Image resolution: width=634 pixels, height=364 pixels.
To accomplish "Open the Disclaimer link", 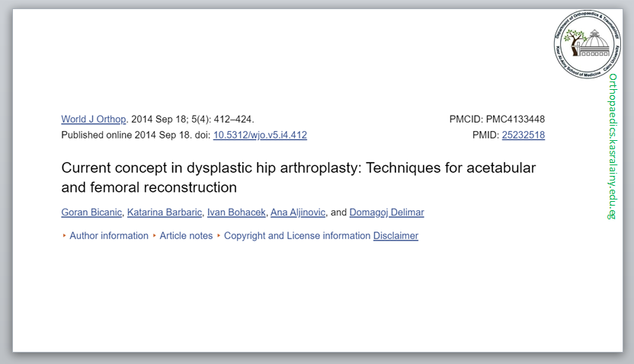I will [395, 236].
